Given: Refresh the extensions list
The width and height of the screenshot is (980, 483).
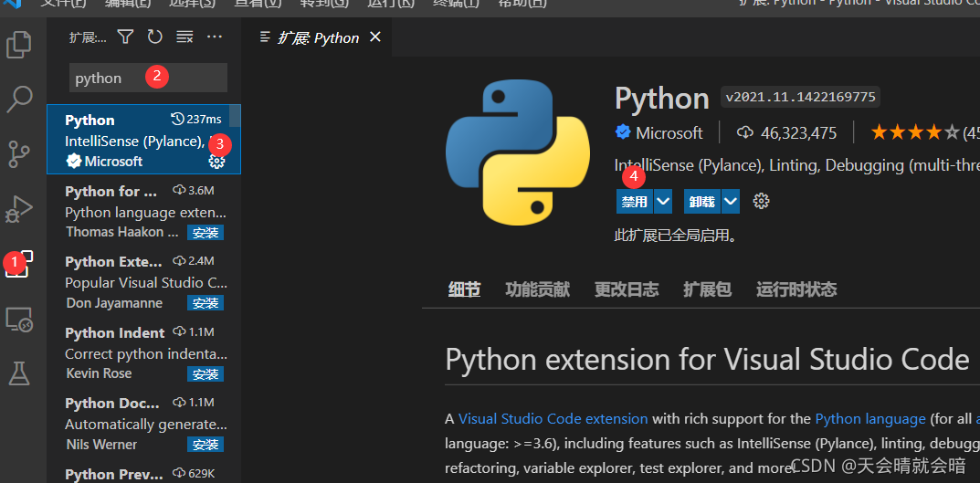Looking at the screenshot, I should point(154,37).
